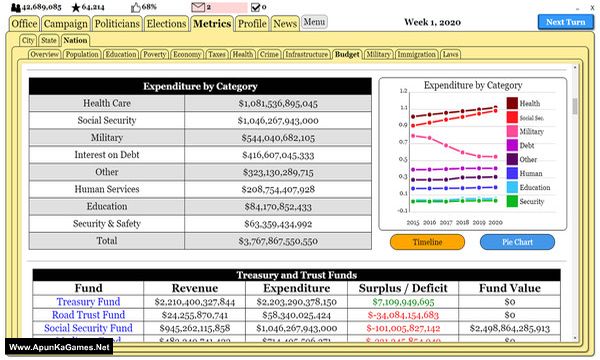Open the Laws metrics tab
Image resolution: width=600 pixels, height=360 pixels.
coord(450,54)
